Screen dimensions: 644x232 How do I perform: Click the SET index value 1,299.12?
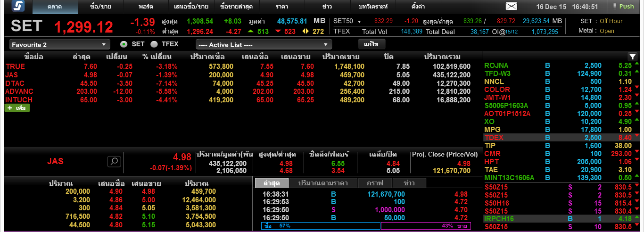tap(84, 27)
